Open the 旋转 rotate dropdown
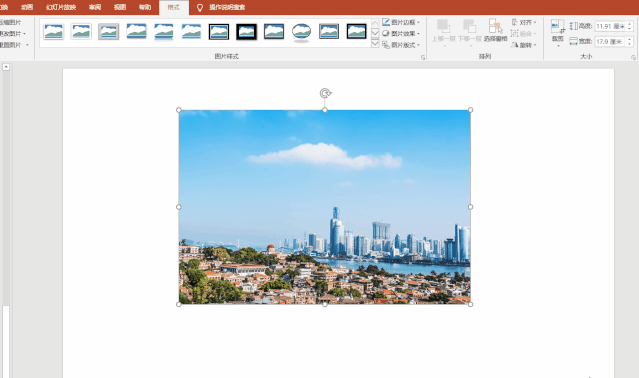 click(x=524, y=45)
